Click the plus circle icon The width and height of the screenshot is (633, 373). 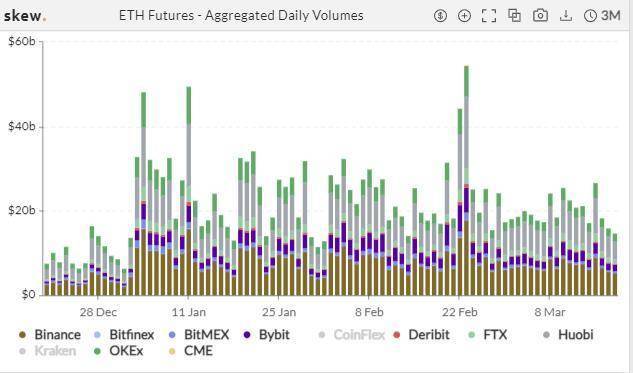[x=464, y=16]
